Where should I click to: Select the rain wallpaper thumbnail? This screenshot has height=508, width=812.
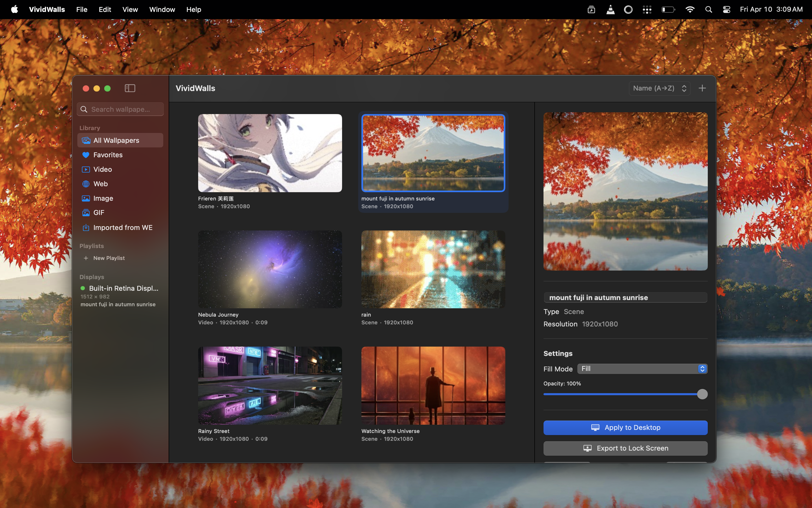(x=433, y=269)
